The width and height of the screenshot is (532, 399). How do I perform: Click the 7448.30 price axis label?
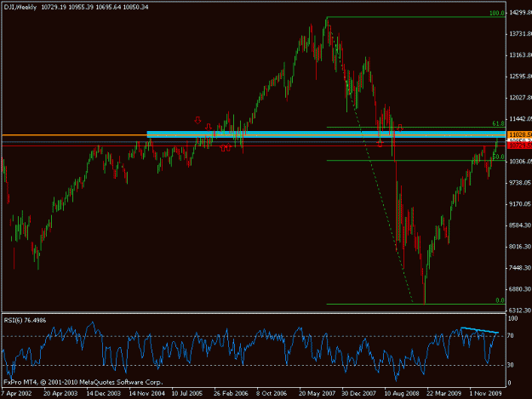click(520, 268)
